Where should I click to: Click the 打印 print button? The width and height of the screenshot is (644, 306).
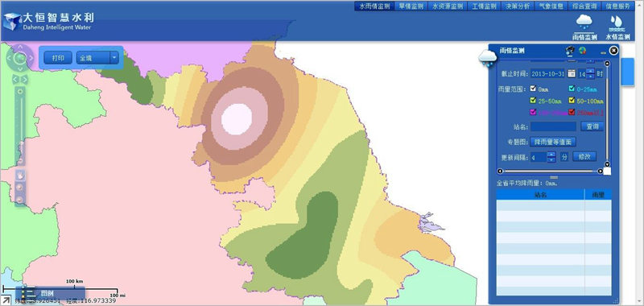(58, 58)
